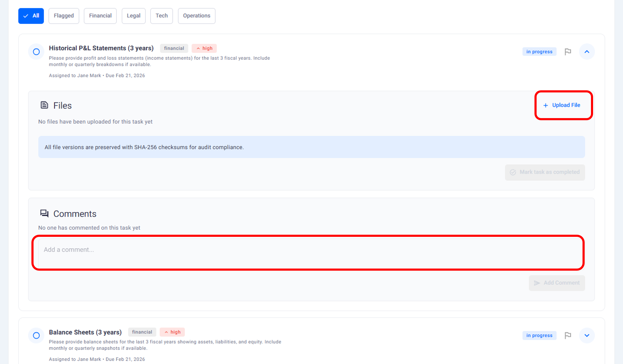
Task: Select the checked All filter chip
Action: [x=31, y=16]
